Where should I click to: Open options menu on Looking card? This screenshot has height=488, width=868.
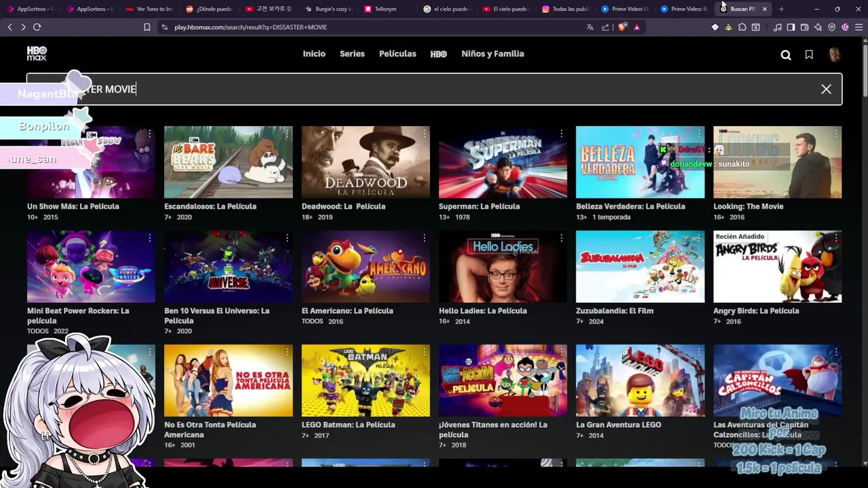click(836, 134)
